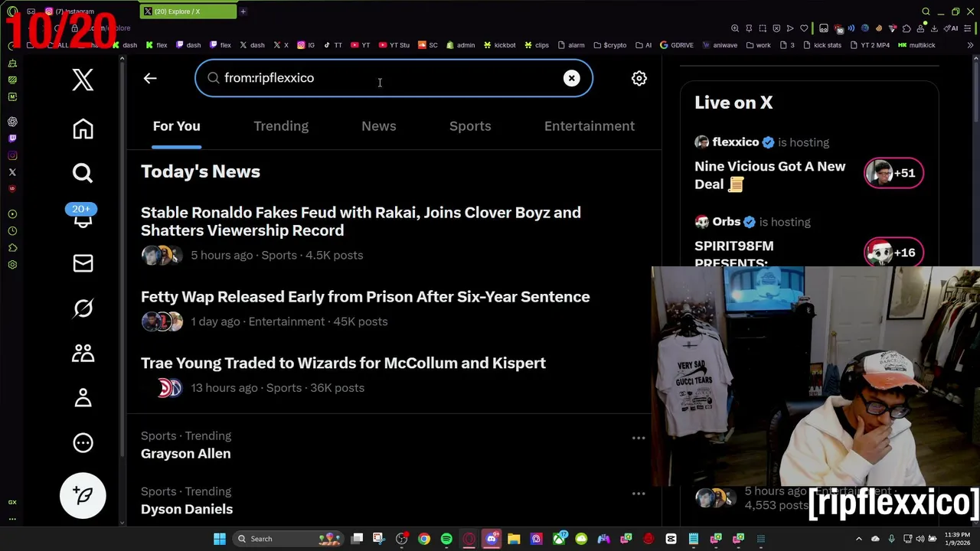Show hidden system tray icons chevron
The image size is (980, 551).
click(858, 539)
